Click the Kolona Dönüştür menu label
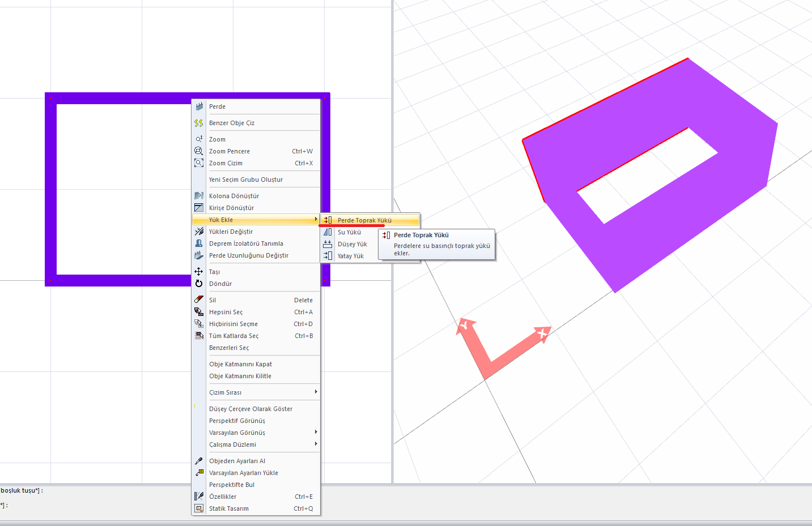 234,196
